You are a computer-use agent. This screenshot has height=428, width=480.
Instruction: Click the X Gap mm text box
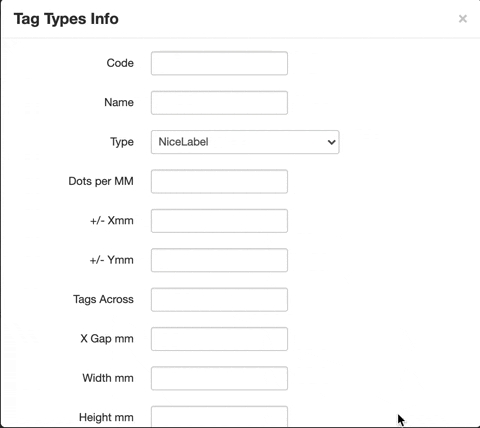click(219, 339)
